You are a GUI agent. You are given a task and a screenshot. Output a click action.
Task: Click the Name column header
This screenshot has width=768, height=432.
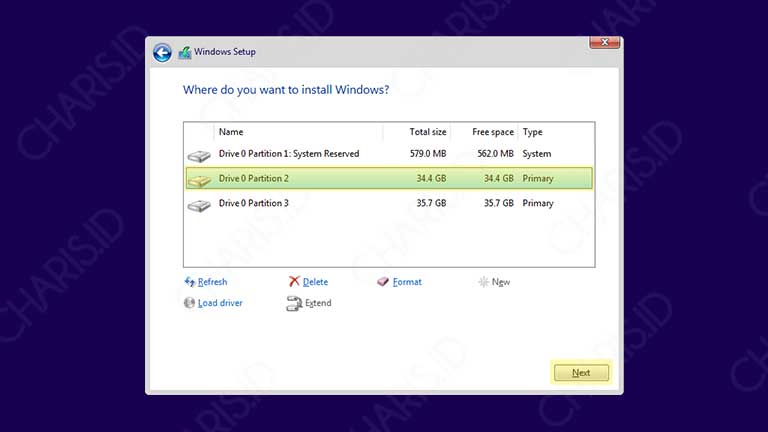[x=231, y=132]
